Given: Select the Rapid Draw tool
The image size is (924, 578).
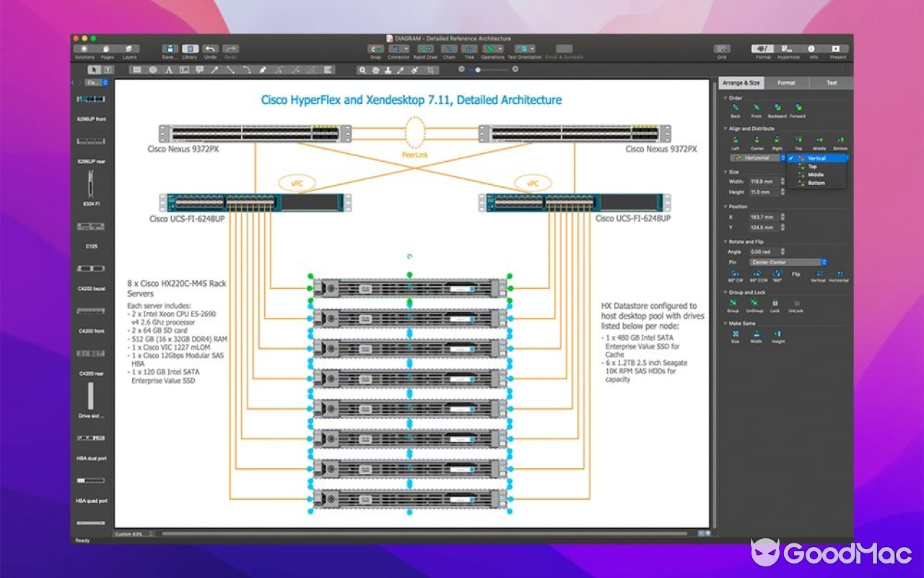Looking at the screenshot, I should [x=425, y=48].
